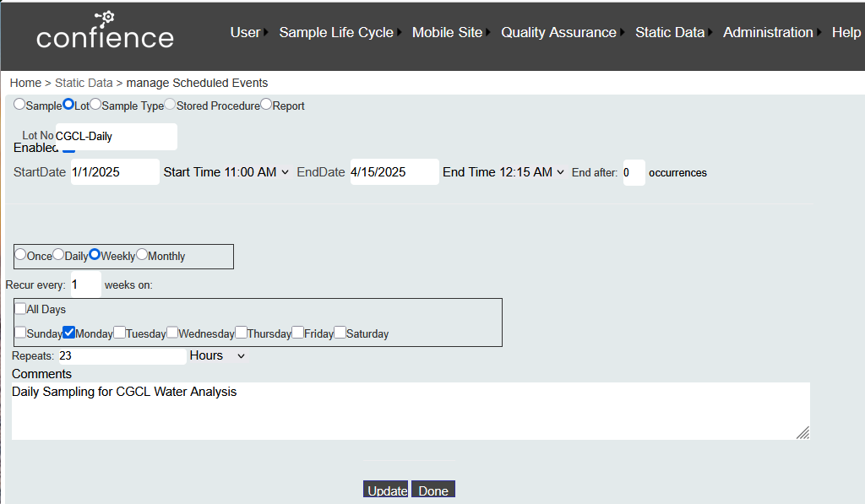The image size is (865, 504).
Task: Check the All Days checkbox
Action: pos(20,308)
